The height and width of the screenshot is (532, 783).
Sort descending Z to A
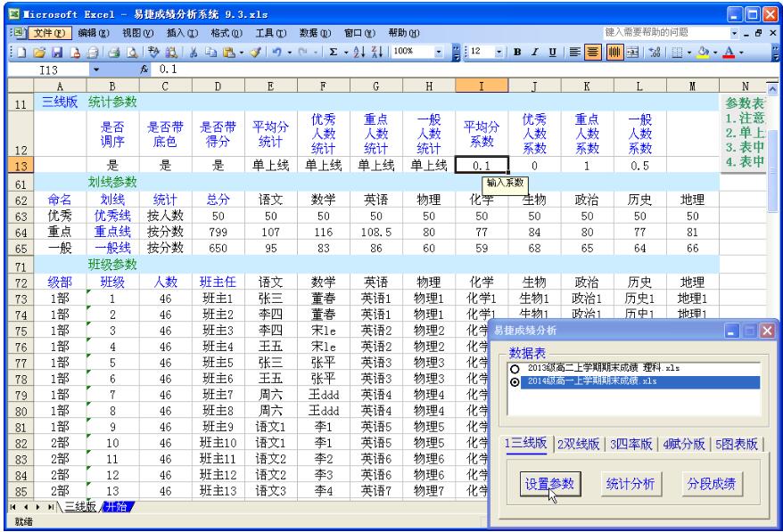point(377,52)
